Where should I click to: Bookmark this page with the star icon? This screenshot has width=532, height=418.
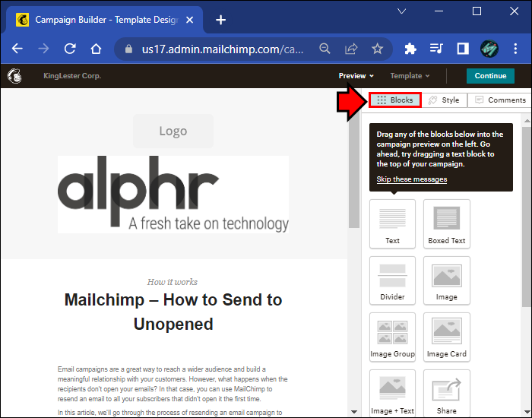tap(377, 49)
